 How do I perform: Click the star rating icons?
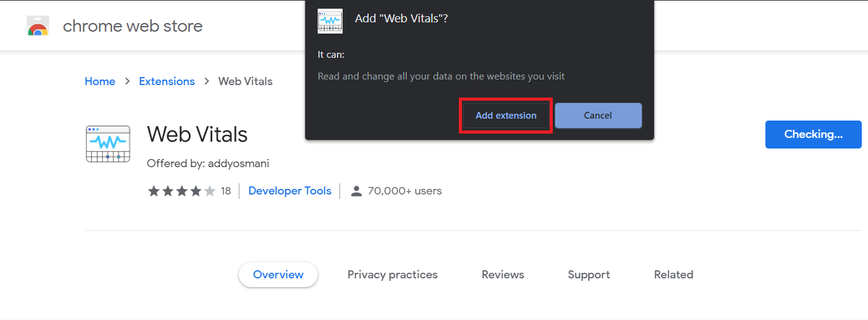pos(182,191)
